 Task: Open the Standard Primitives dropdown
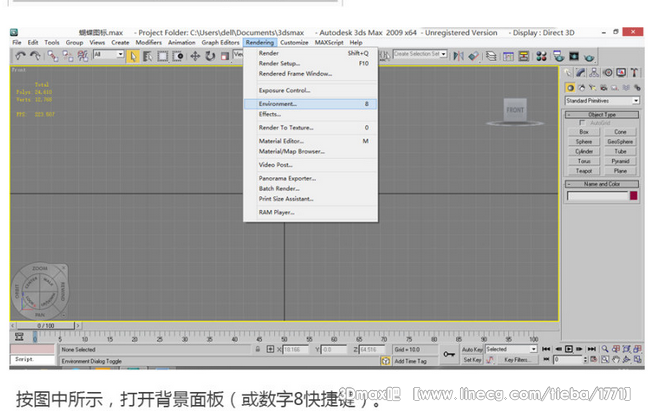602,101
